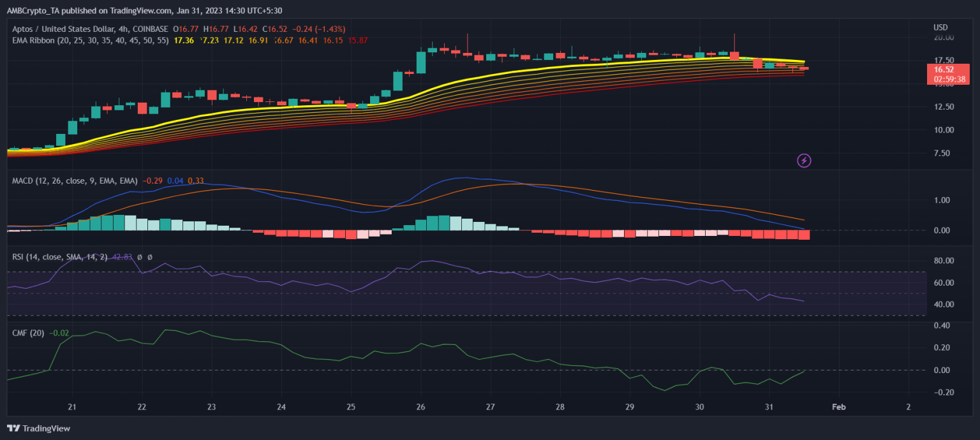Click date 21 on the time axis
This screenshot has width=980, height=440.
click(x=72, y=407)
